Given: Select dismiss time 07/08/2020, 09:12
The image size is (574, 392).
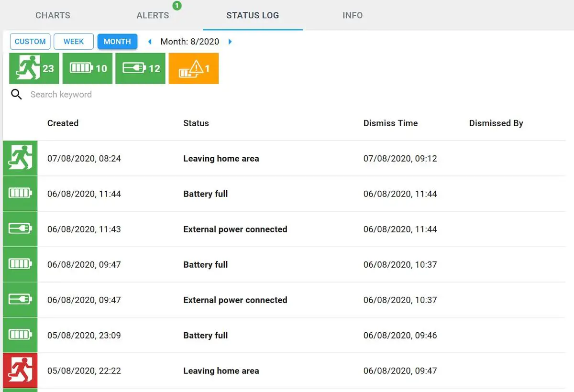Looking at the screenshot, I should pyautogui.click(x=400, y=158).
